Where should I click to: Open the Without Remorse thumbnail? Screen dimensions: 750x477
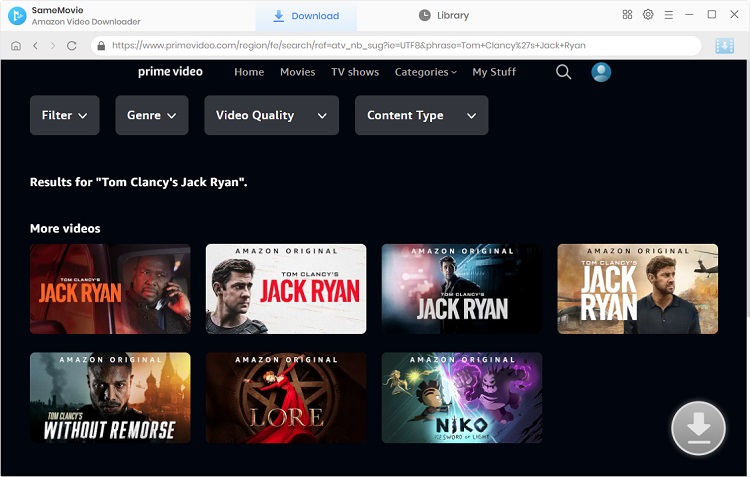(110, 398)
